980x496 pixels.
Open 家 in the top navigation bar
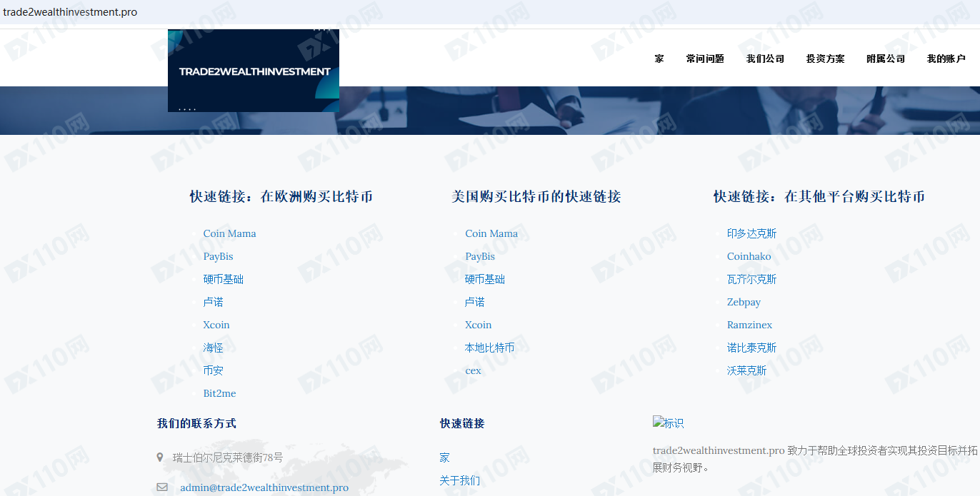[659, 59]
